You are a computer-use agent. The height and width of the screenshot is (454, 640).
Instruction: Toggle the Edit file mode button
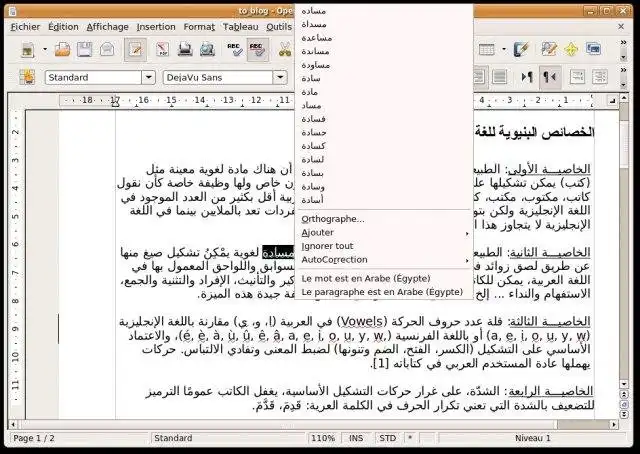pos(135,50)
